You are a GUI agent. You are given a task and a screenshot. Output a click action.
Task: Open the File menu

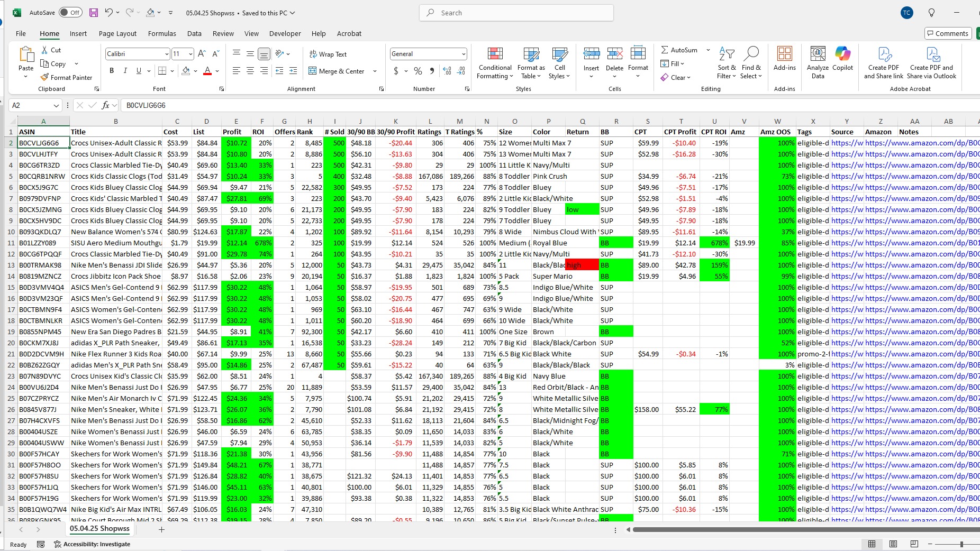[21, 33]
